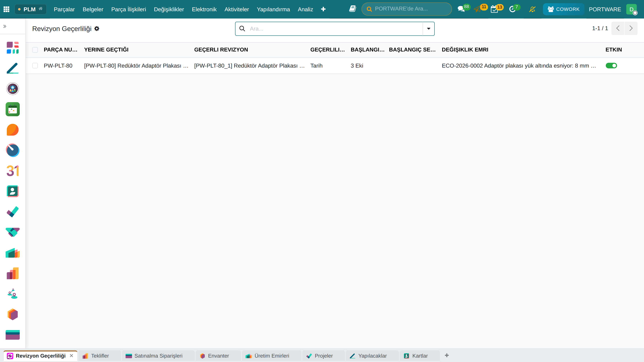Open the green calendar app in sidebar
This screenshot has width=644, height=362.
coord(13,109)
